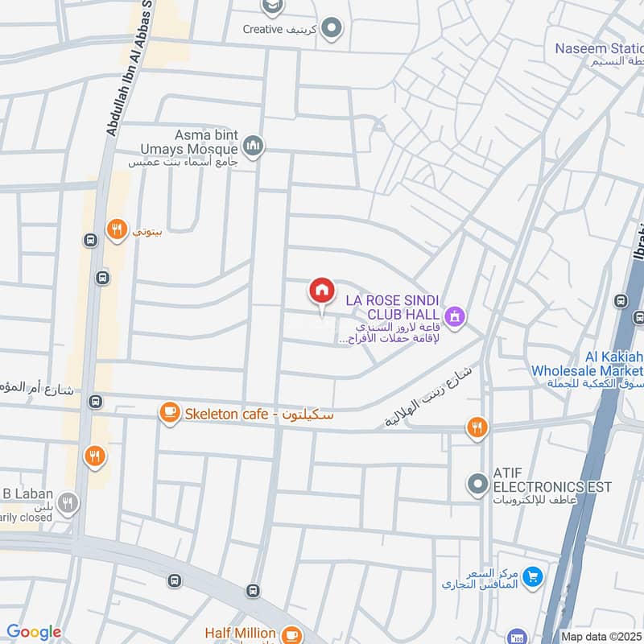Select the Half Million cafe icon
Viewport: 644px width, 644px height.
click(x=291, y=634)
